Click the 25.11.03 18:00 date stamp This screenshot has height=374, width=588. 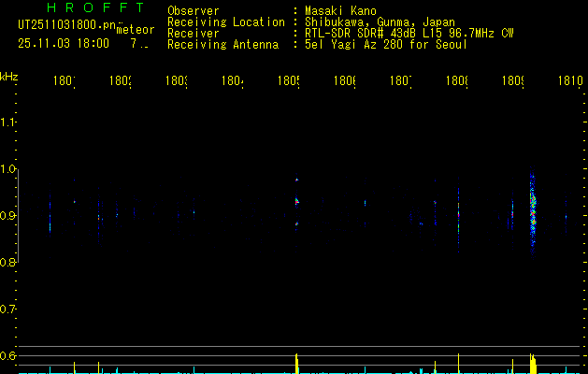tap(64, 44)
